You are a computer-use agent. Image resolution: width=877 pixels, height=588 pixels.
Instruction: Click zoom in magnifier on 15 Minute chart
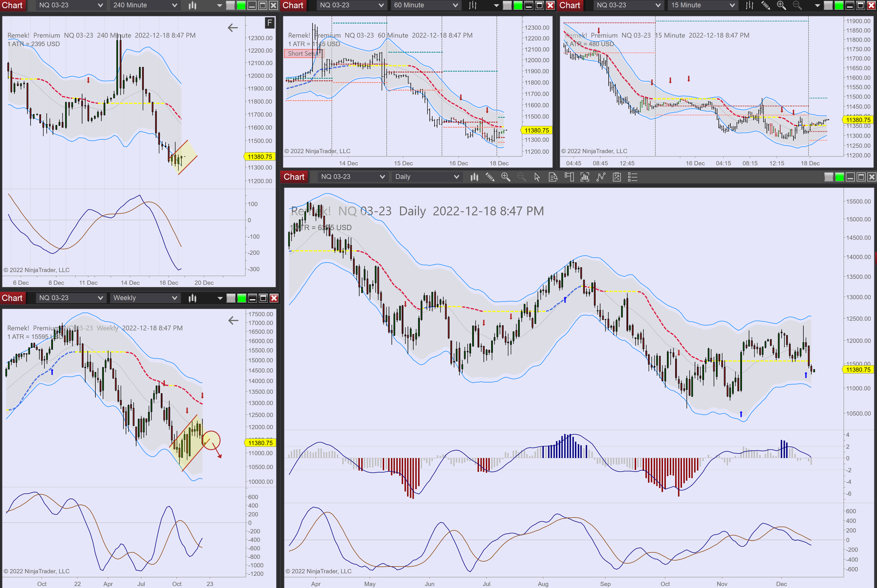(x=781, y=5)
